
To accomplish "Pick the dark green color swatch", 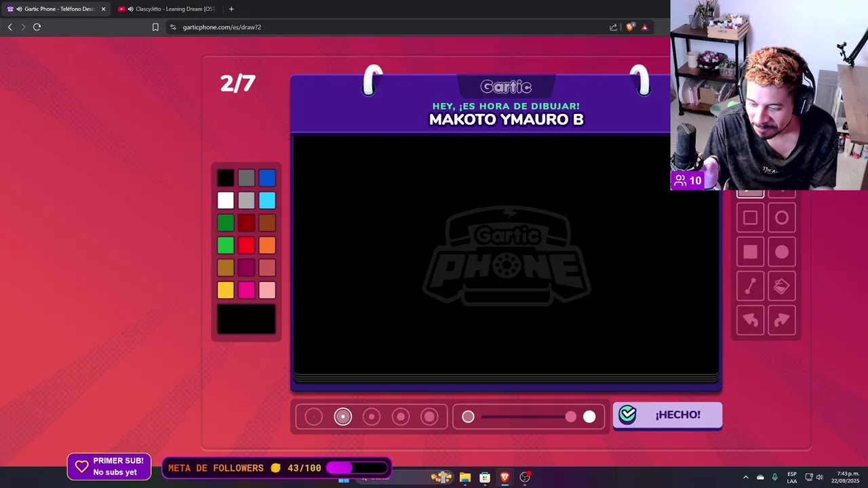I will [x=226, y=223].
